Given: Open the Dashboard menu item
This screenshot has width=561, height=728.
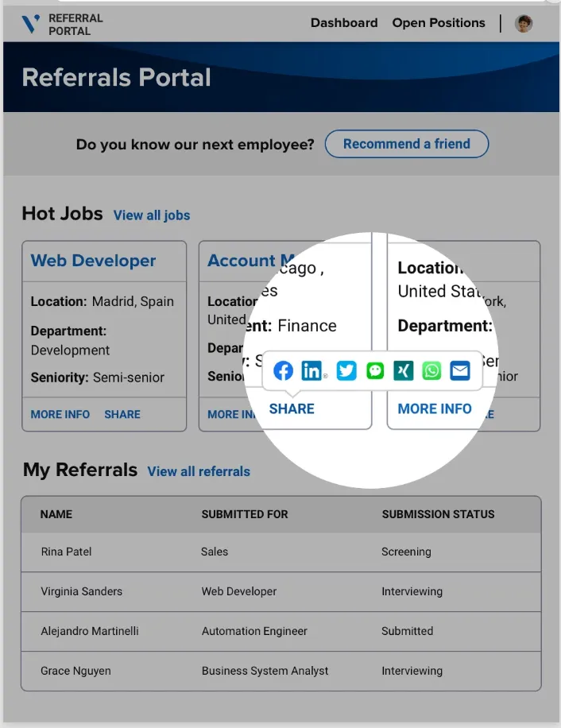Looking at the screenshot, I should [x=344, y=23].
